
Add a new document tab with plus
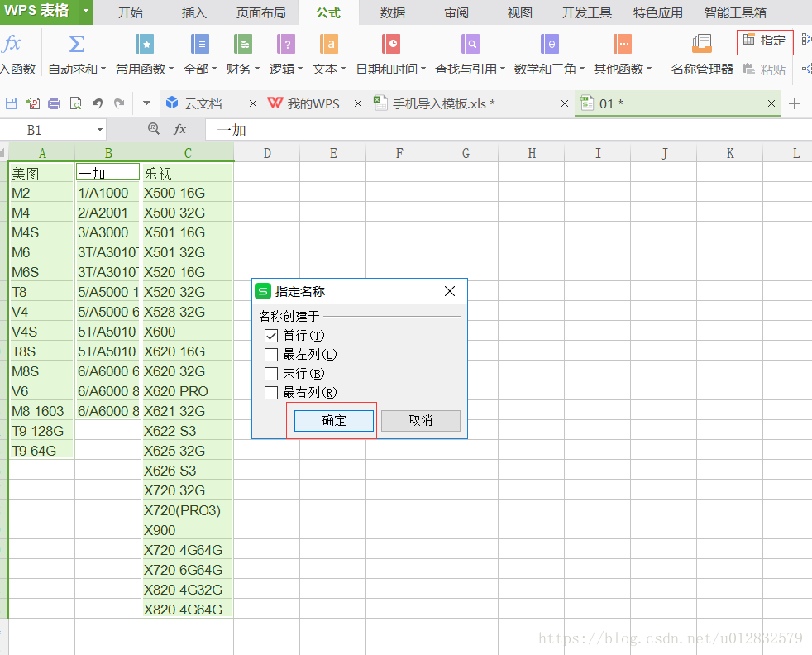[795, 103]
